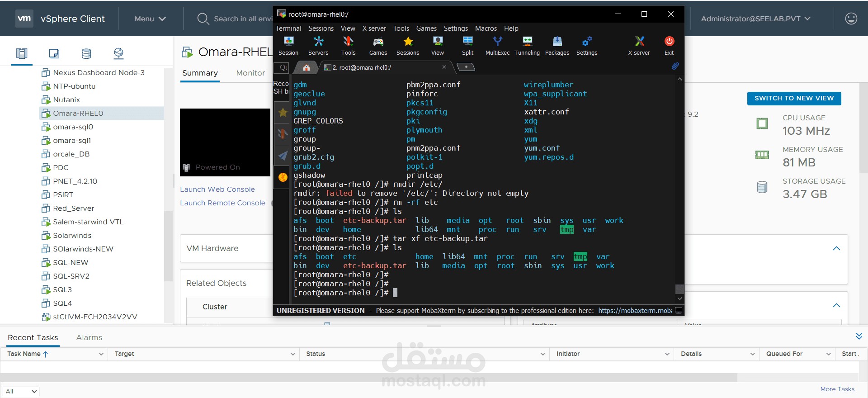Open the Status column filter dropdown
Screen dimensions: 868x398
543,354
